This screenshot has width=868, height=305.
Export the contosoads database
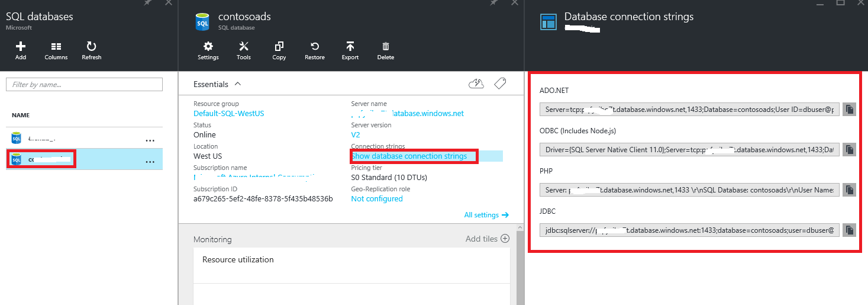click(350, 50)
